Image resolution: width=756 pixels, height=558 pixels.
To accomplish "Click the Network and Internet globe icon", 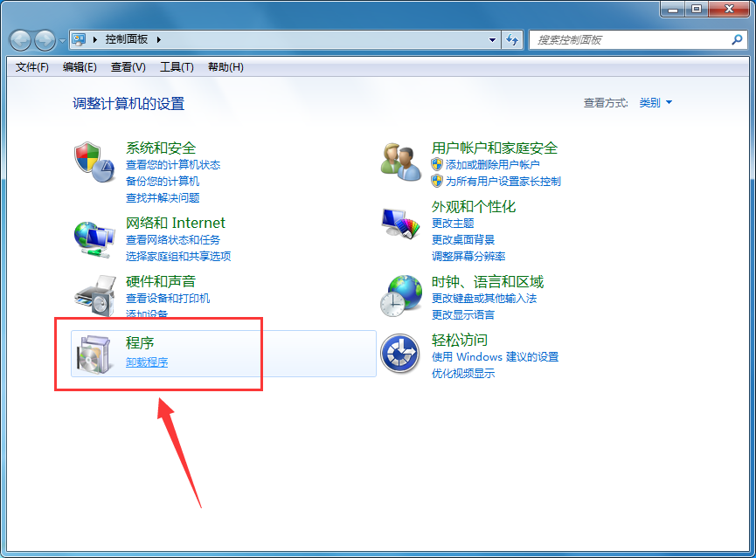I will pos(94,236).
